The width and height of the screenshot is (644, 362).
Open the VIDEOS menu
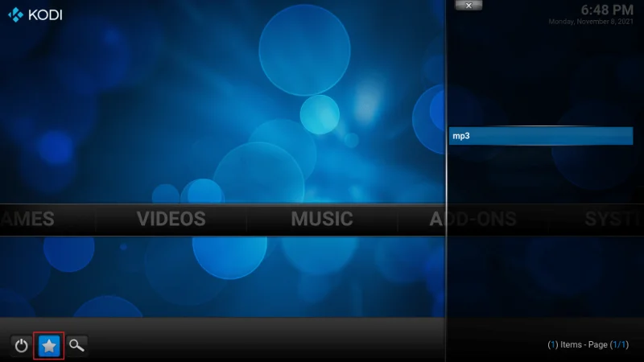[x=171, y=219]
